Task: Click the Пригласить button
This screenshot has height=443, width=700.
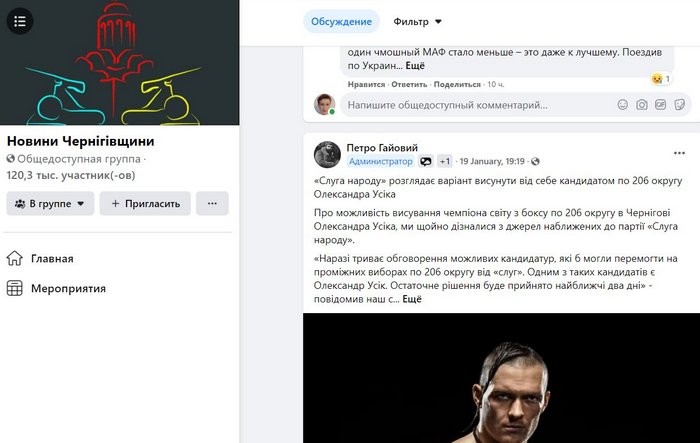Action: coord(145,204)
